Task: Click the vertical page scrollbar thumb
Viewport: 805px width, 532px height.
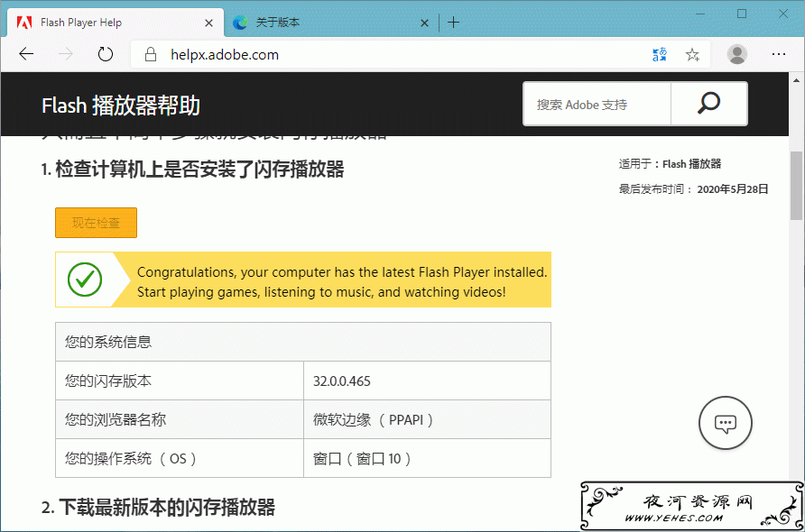Action: [796, 185]
